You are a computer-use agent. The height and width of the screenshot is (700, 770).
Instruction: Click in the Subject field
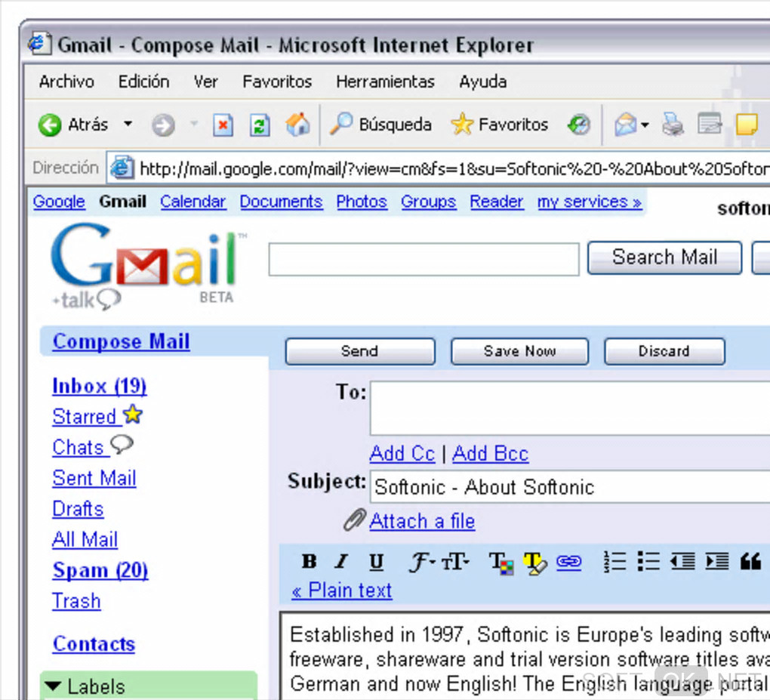(x=570, y=486)
